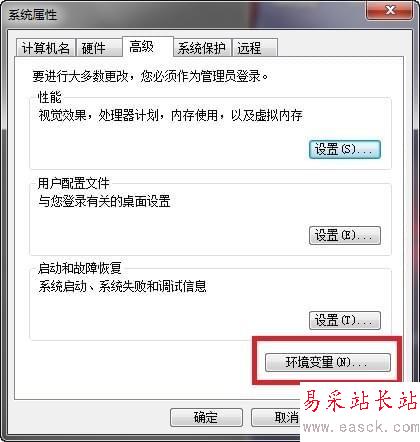Click the 易采站长站 watermark logo
Image resolution: width=420 pixels, height=442 pixels.
(360, 400)
